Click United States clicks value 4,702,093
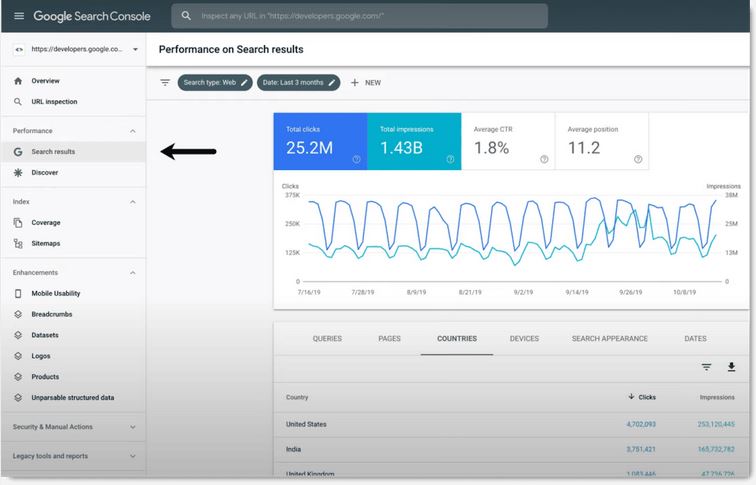 pos(641,424)
